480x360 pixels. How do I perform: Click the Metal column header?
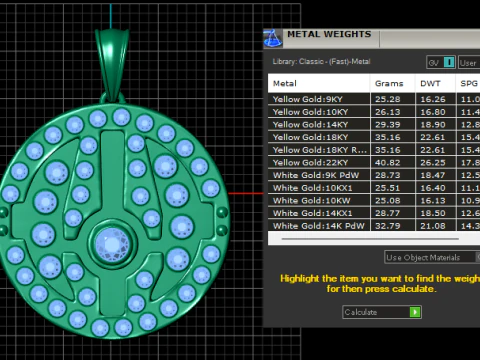click(x=319, y=83)
